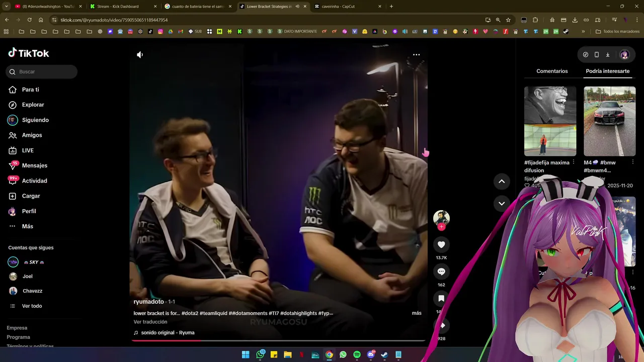
Task: Mute the TikTok video sound
Action: click(x=140, y=55)
